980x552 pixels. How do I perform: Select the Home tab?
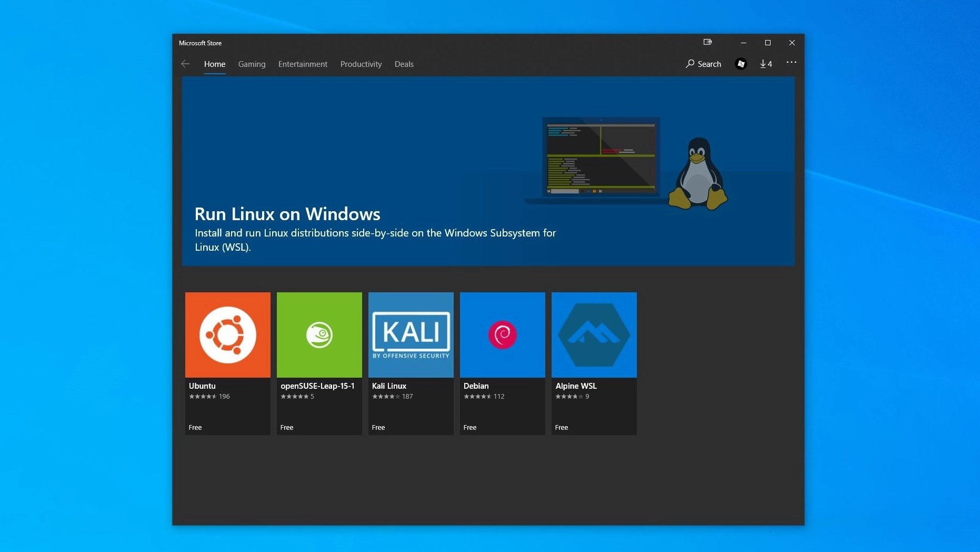(215, 64)
